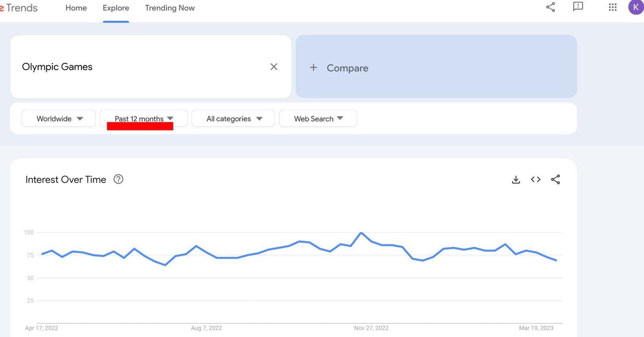Viewport: 644px width, 337px height.
Task: Remove the Olympic Games search term
Action: pyautogui.click(x=274, y=67)
